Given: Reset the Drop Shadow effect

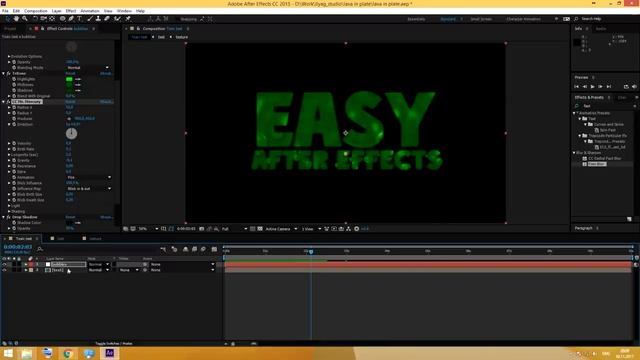Looking at the screenshot, I should tap(70, 217).
